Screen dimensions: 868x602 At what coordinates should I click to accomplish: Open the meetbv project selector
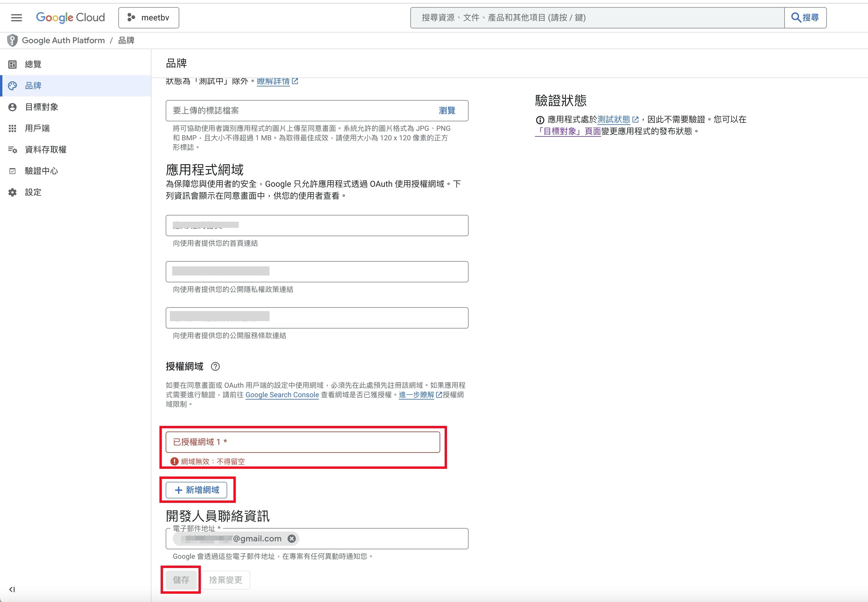point(149,18)
